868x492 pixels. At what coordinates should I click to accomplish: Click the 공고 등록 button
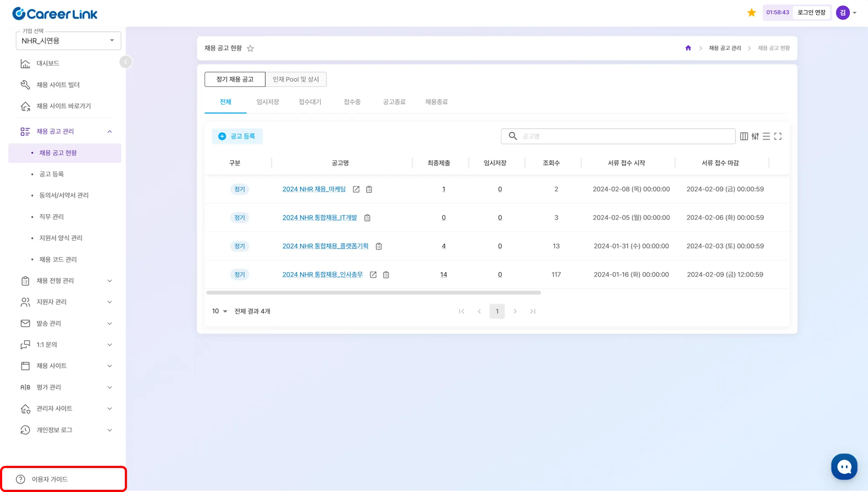237,136
